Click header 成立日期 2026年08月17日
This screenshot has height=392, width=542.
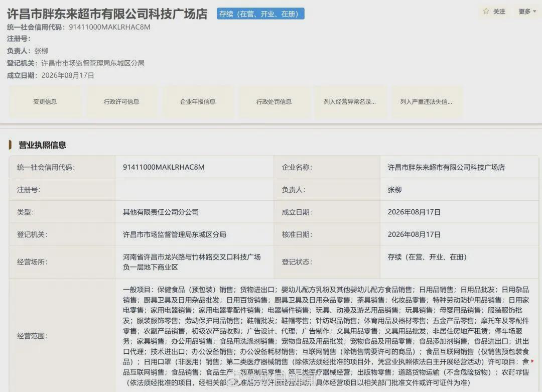[x=68, y=75]
